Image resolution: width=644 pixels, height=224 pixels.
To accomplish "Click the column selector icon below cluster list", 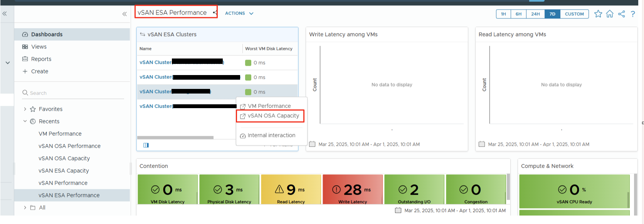I will coord(146,145).
